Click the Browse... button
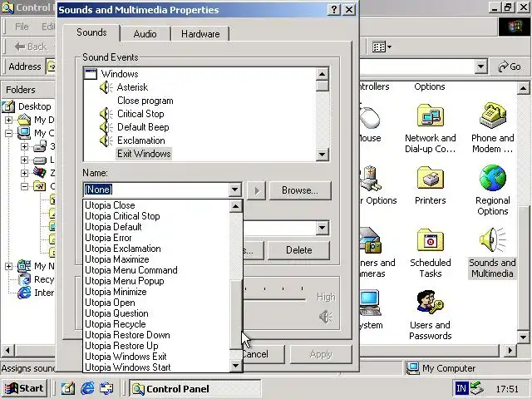Screen dimensions: 532x399 (300, 190)
